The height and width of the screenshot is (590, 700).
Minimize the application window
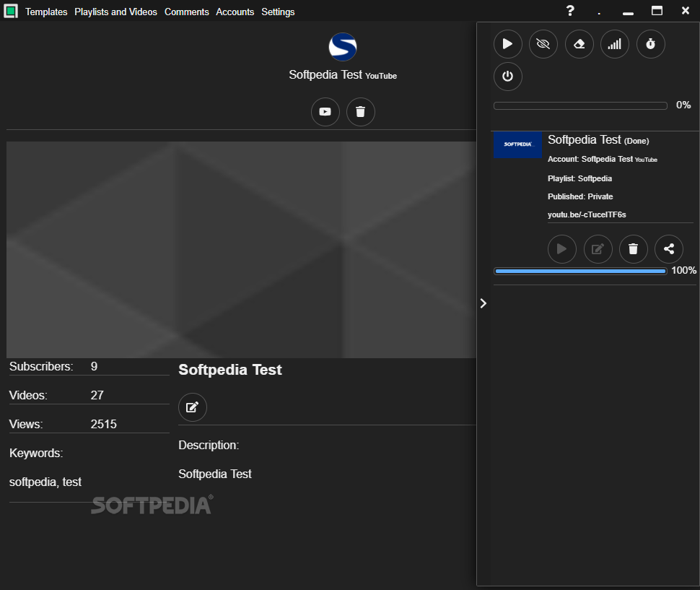[628, 12]
